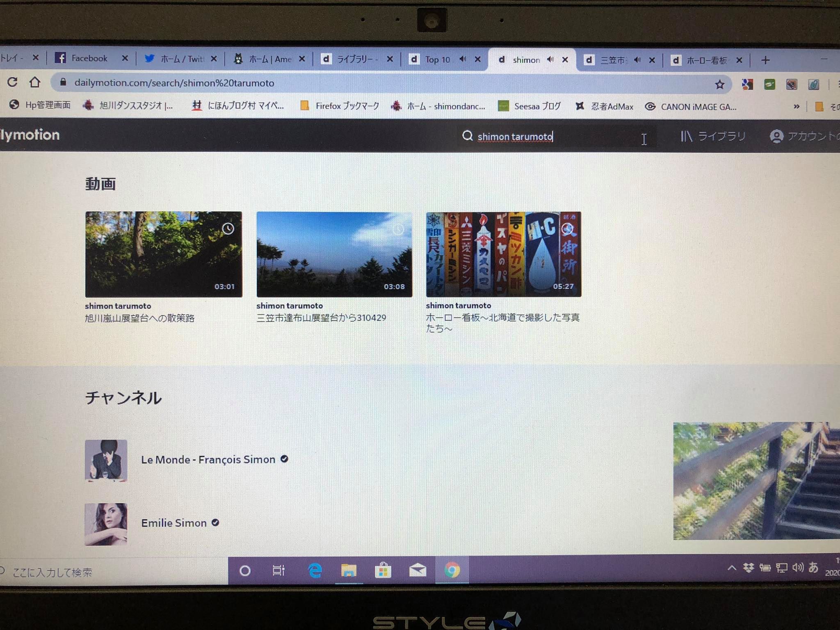Screen dimensions: 840x630
Task: Open the account profile icon
Action: coord(776,136)
